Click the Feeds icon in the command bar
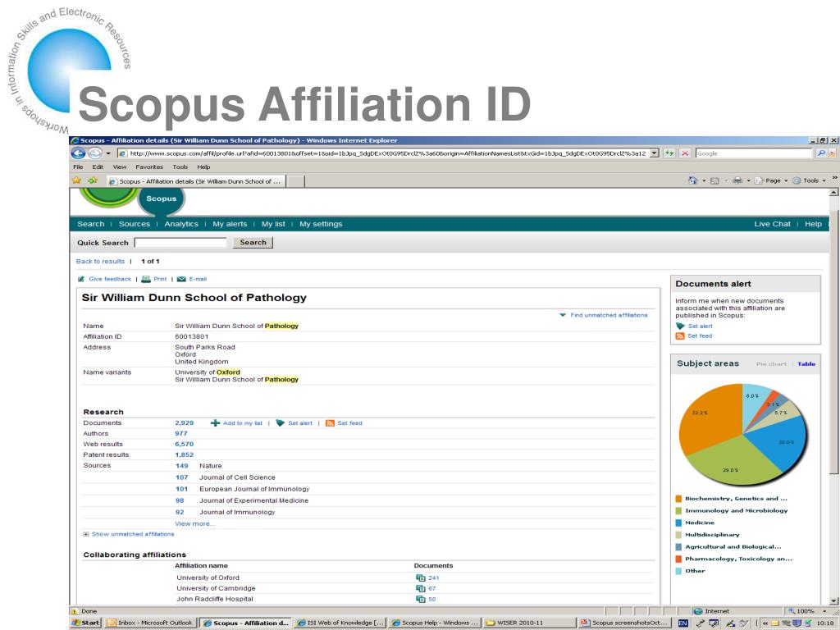Screen dimensions: 840x630 714,180
